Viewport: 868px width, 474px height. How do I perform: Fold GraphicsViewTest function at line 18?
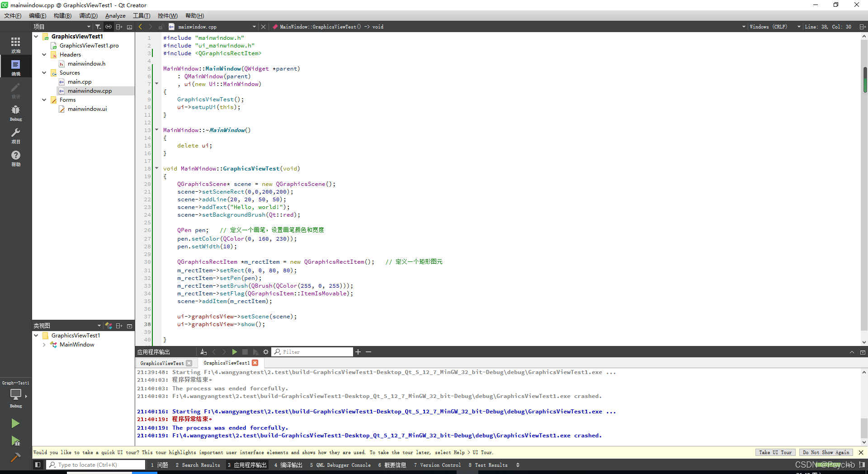pyautogui.click(x=157, y=168)
